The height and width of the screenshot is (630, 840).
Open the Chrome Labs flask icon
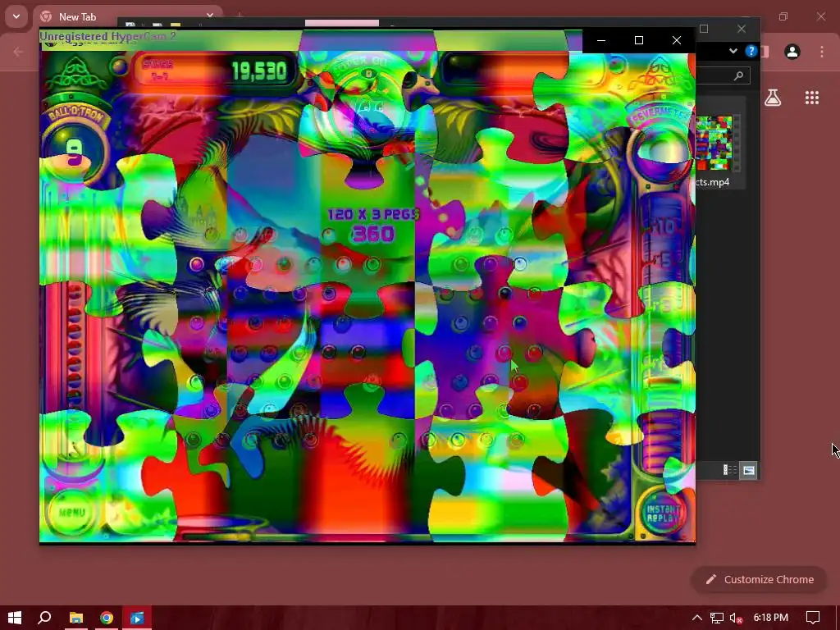[773, 98]
